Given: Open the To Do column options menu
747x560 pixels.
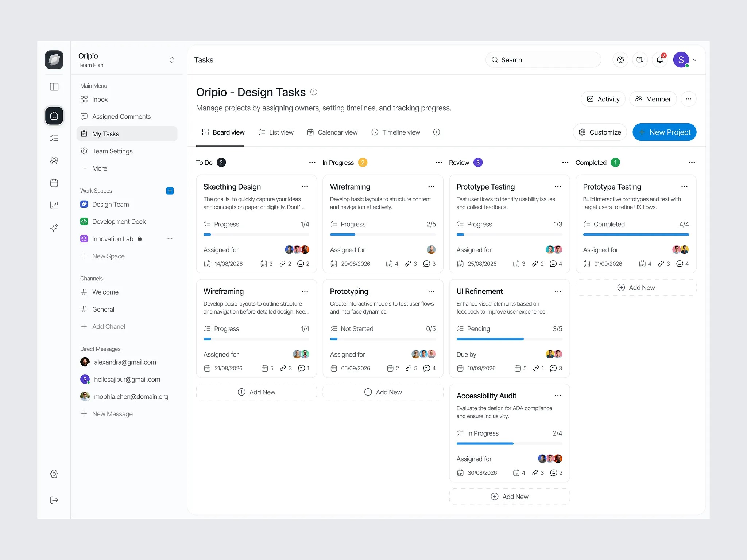Looking at the screenshot, I should (x=312, y=163).
